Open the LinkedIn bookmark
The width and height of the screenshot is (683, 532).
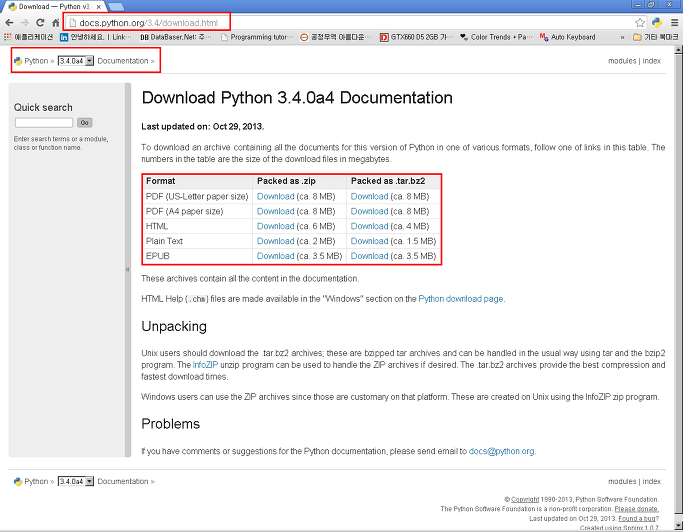point(95,37)
